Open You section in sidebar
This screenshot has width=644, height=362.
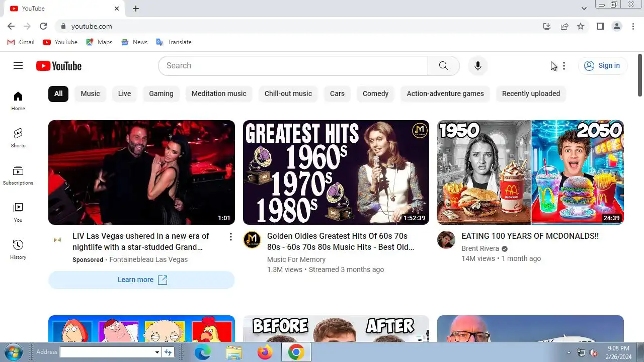(x=18, y=212)
